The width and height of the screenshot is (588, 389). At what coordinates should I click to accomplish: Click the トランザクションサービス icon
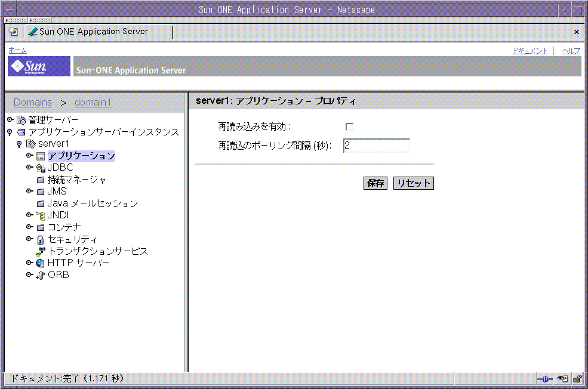pyautogui.click(x=41, y=251)
